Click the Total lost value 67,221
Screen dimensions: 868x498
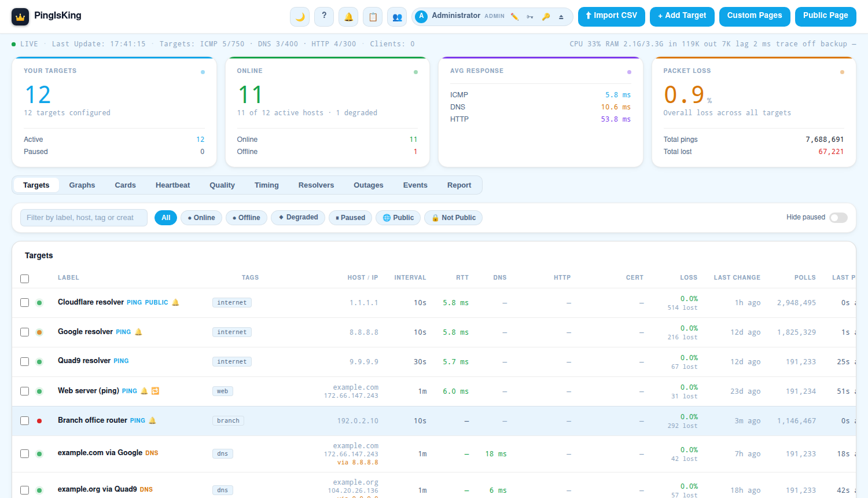coord(831,152)
